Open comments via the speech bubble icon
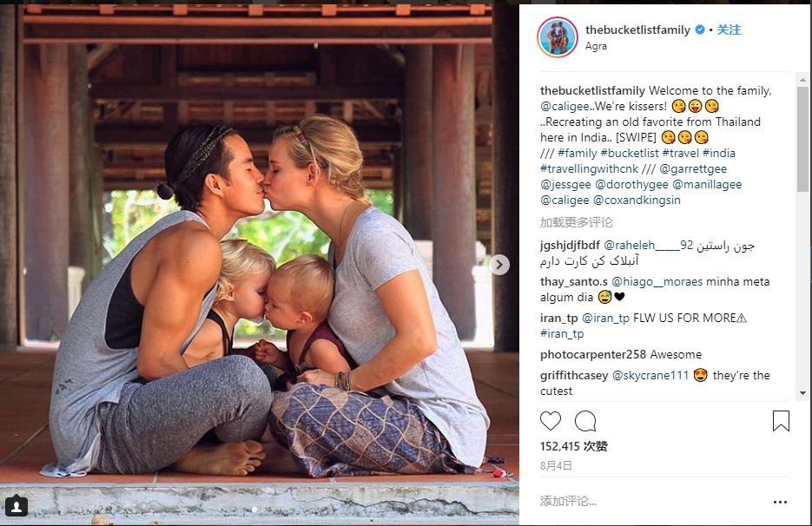The height and width of the screenshot is (526, 812). 585,421
